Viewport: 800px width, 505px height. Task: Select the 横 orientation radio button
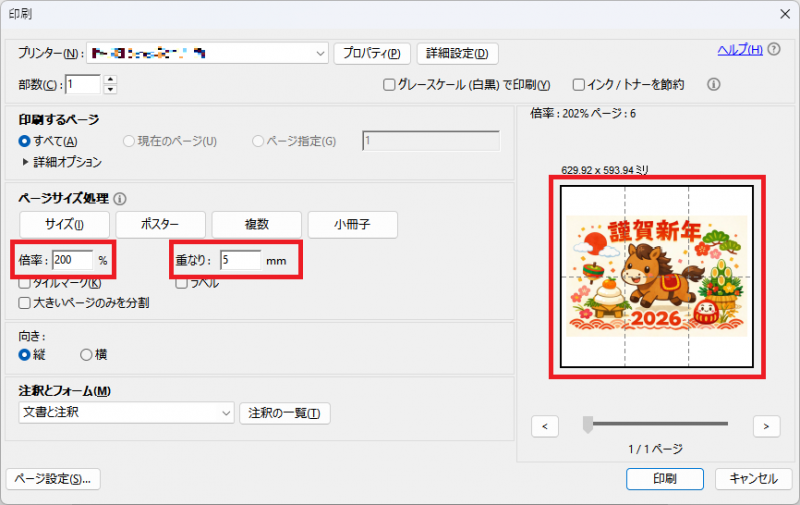coord(86,354)
